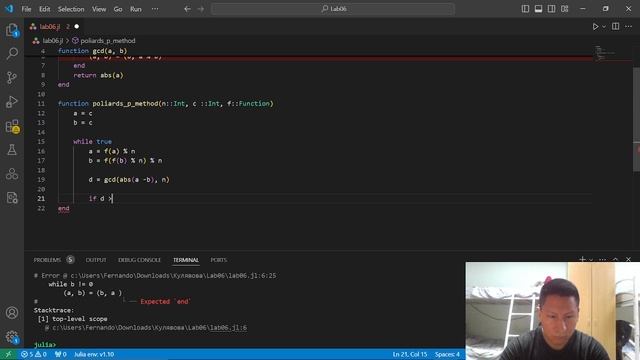Click the 'while true' line of code

click(93, 142)
